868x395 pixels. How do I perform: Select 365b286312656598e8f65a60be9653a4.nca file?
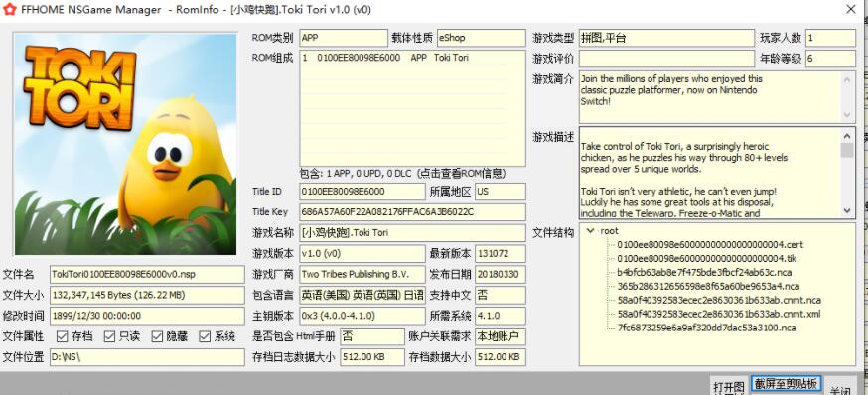click(708, 286)
